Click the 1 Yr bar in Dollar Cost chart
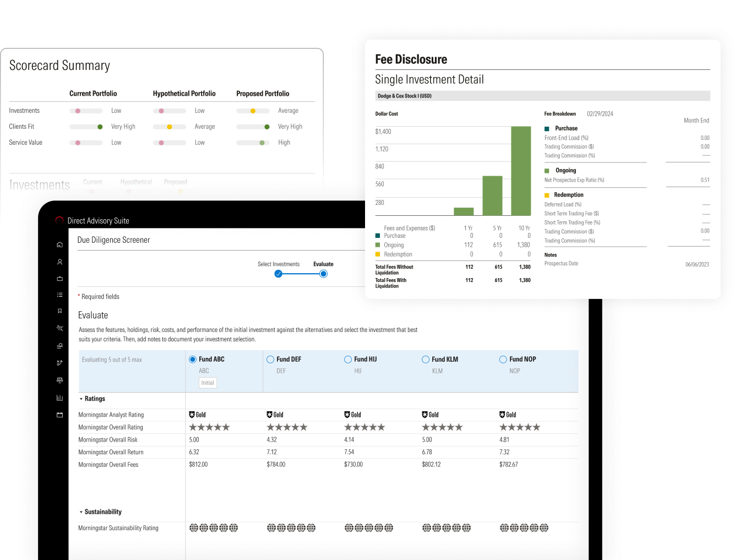Viewport: 751px width, 560px height. tap(464, 211)
